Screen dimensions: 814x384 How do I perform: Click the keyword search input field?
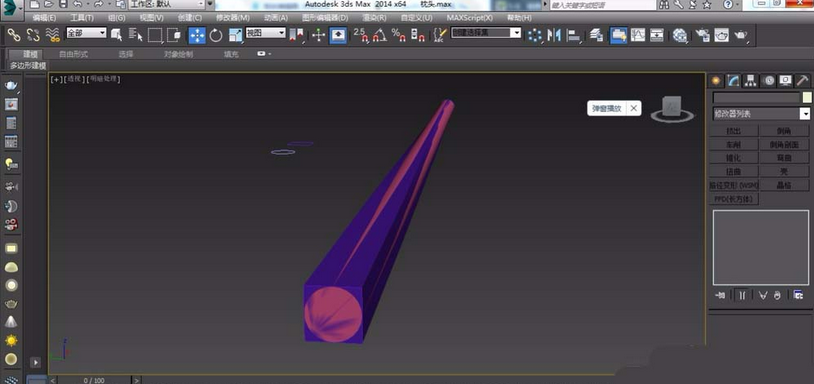click(602, 5)
